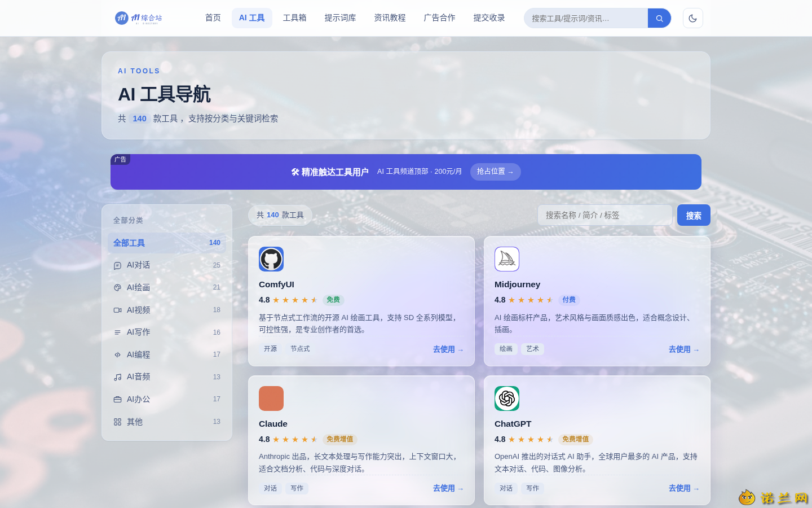Select the AI写作 lines icon

pyautogui.click(x=117, y=332)
